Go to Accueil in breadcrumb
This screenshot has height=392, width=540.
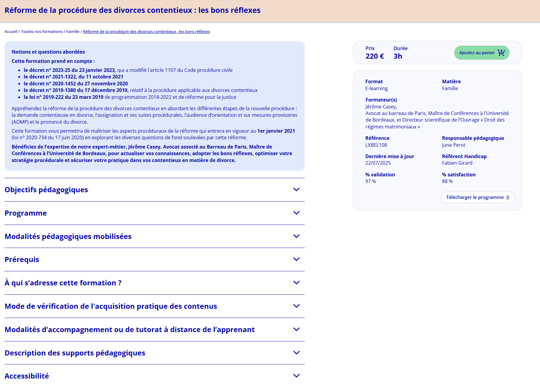pyautogui.click(x=11, y=32)
